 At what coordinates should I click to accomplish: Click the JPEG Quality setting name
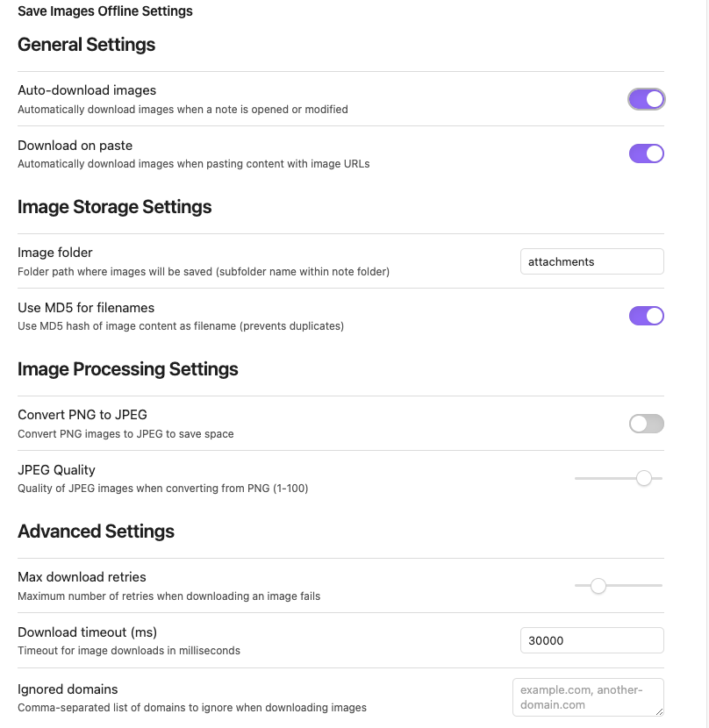[x=56, y=470]
